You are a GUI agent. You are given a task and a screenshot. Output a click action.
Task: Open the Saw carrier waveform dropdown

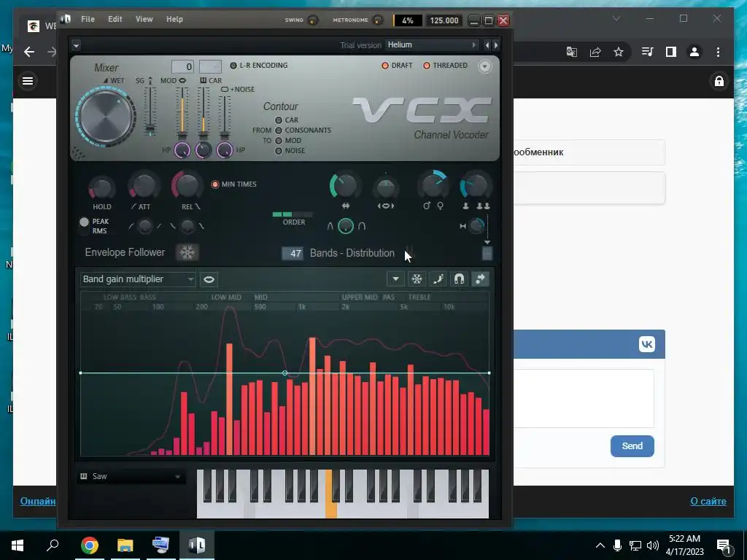coord(131,476)
